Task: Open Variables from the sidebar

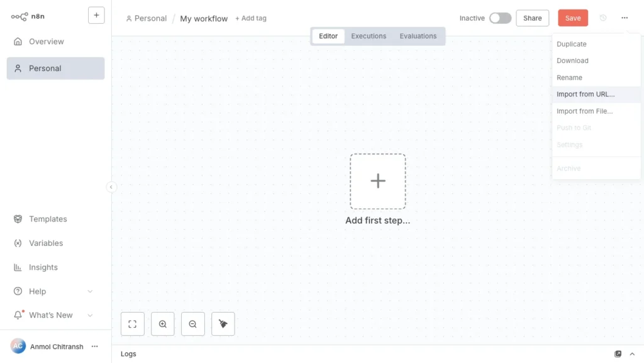Action: click(x=45, y=243)
